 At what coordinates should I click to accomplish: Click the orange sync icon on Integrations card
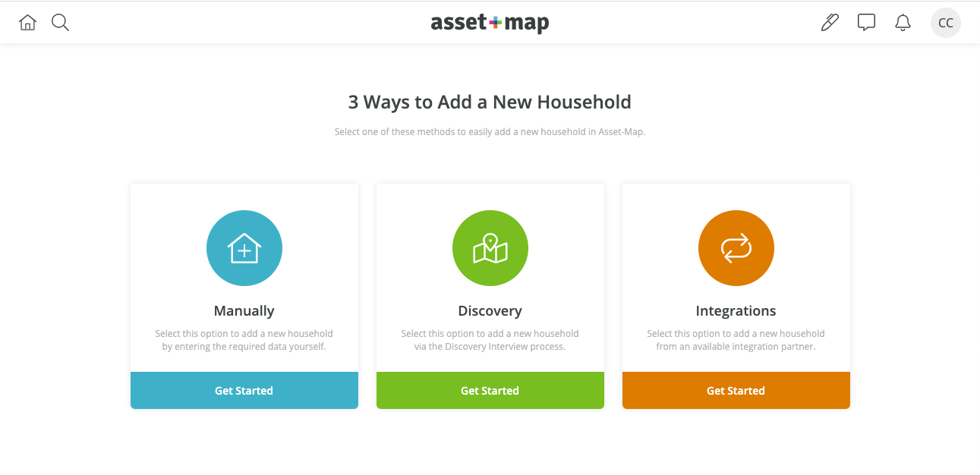(736, 248)
